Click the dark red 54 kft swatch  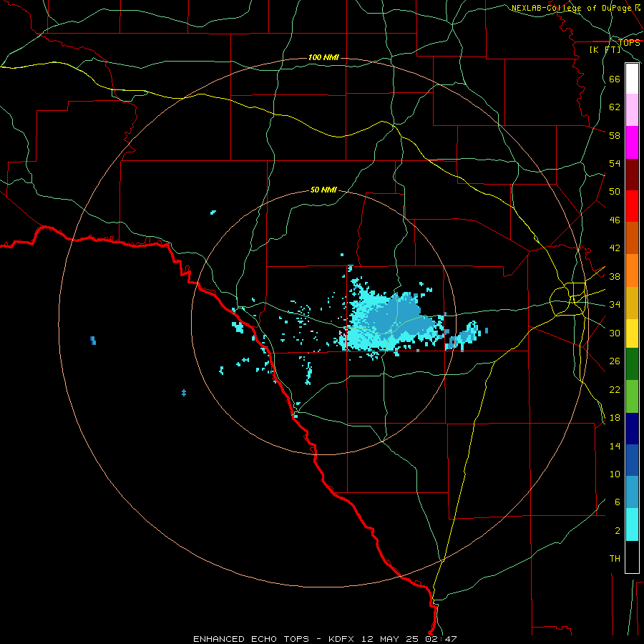[x=632, y=175]
